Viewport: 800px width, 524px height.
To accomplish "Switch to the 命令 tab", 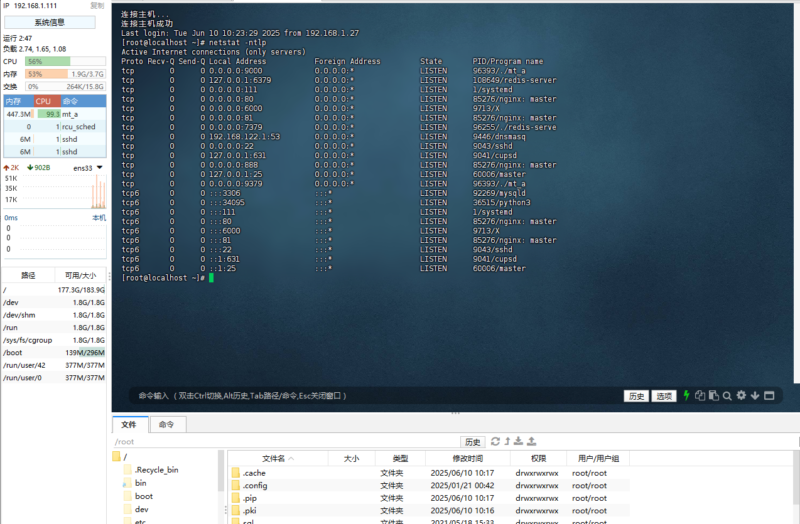I will [x=166, y=424].
